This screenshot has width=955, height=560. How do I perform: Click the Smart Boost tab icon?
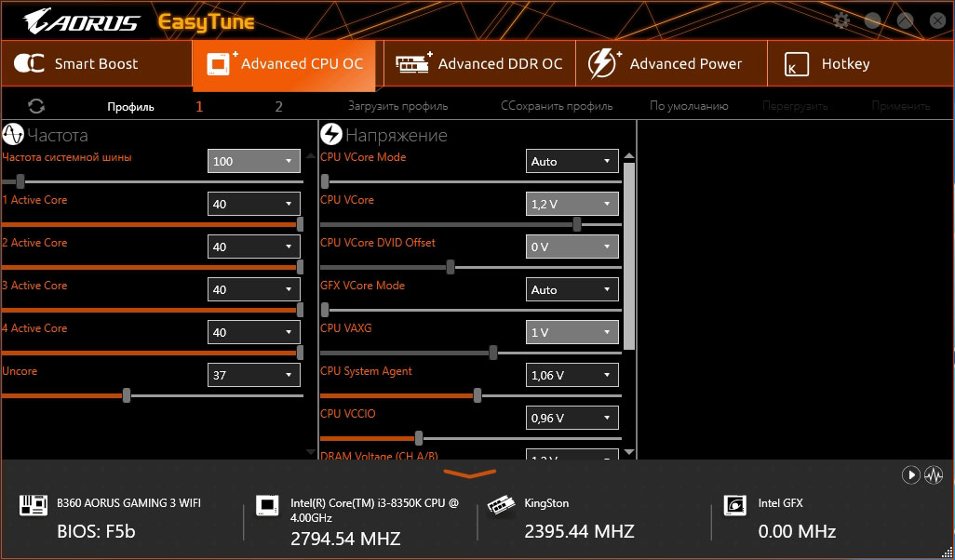29,64
